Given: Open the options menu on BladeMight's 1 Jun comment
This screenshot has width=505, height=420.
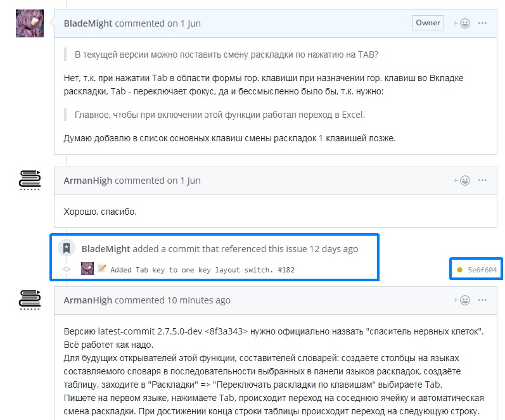Looking at the screenshot, I should point(482,23).
